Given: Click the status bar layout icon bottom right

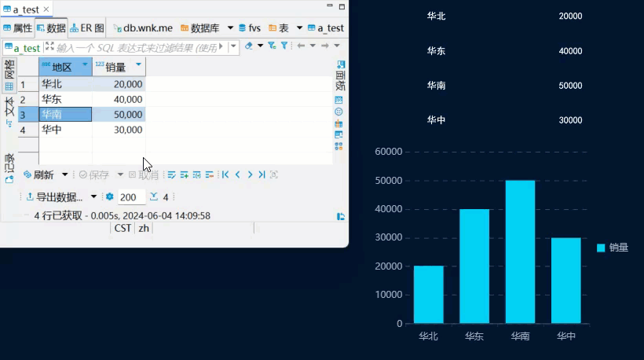Looking at the screenshot, I should coord(341,217).
